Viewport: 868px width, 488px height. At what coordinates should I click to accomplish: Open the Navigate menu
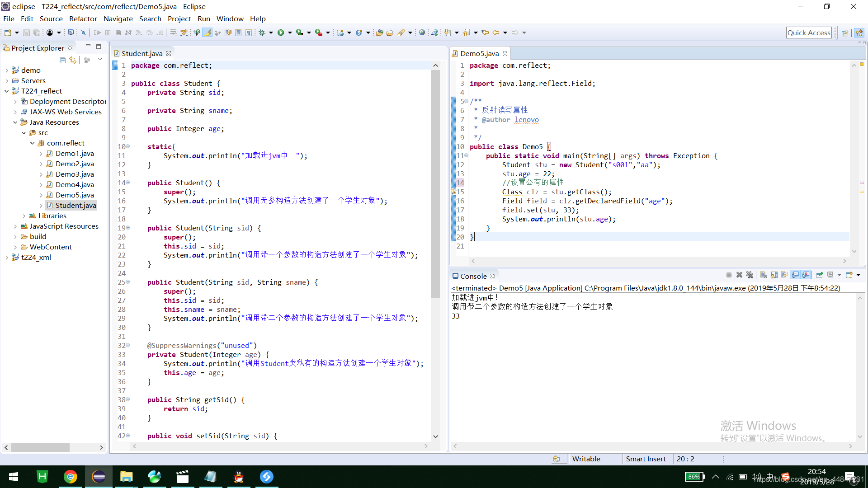tap(118, 19)
